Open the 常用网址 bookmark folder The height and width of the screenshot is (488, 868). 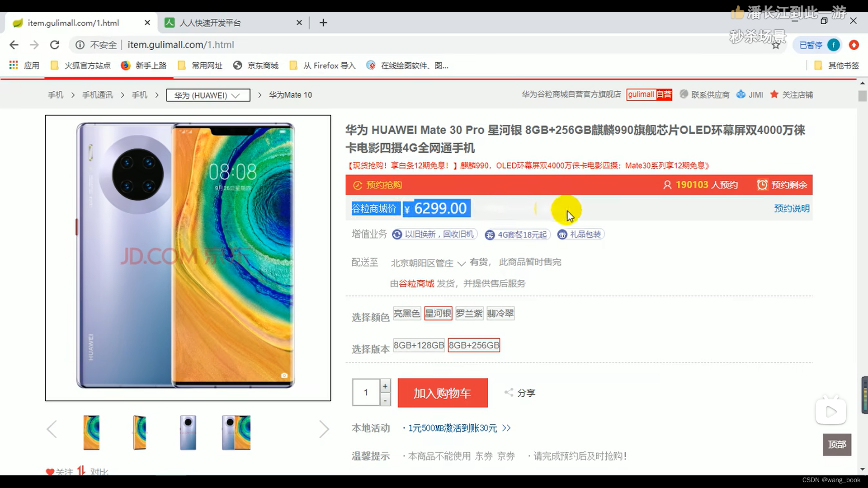(200, 66)
